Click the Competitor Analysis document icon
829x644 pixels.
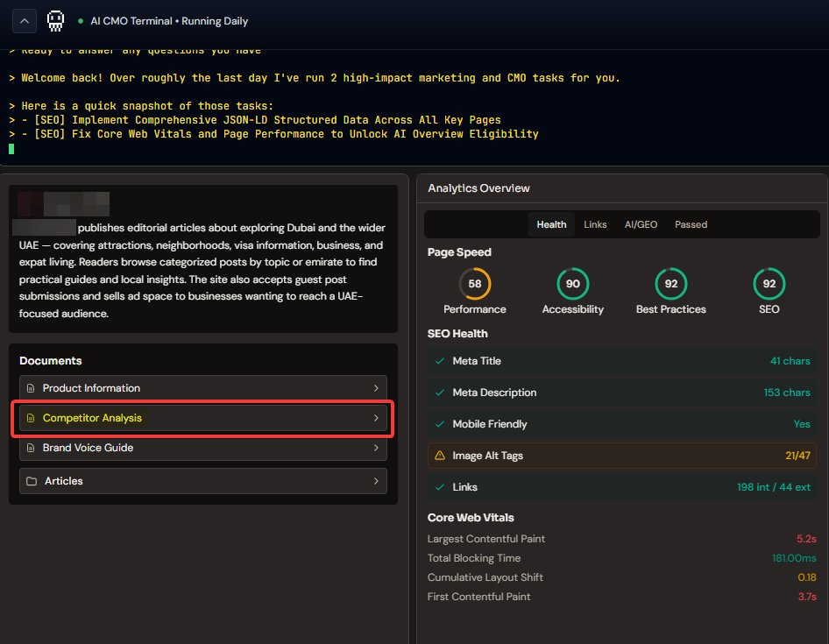coord(31,418)
